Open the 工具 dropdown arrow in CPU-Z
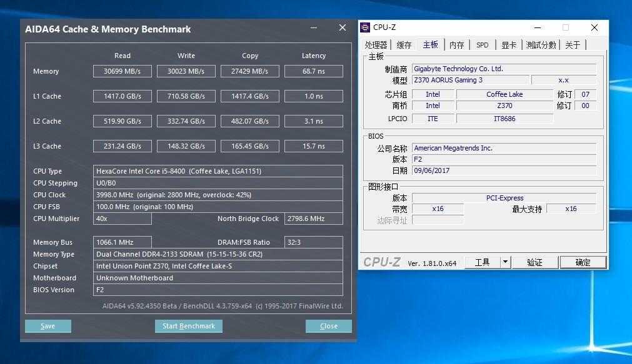 pos(506,262)
